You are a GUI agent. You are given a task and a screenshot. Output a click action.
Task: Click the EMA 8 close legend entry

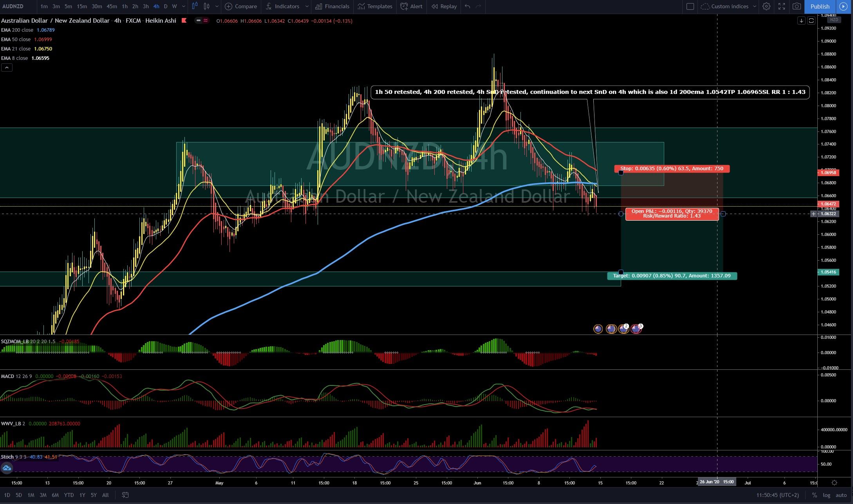[25, 58]
